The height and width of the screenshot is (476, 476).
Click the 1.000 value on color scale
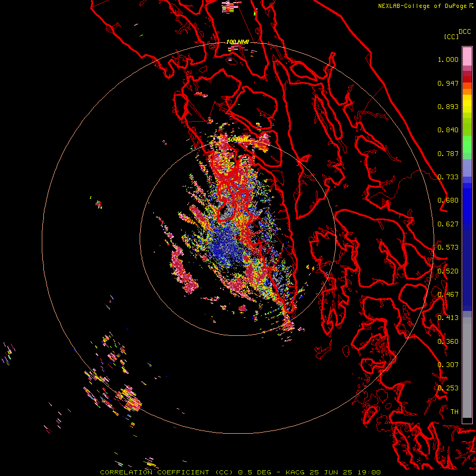tap(448, 59)
